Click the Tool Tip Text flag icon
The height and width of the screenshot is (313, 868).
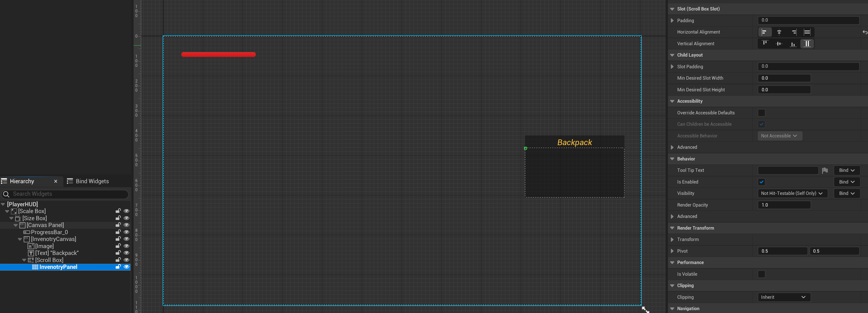pos(825,171)
